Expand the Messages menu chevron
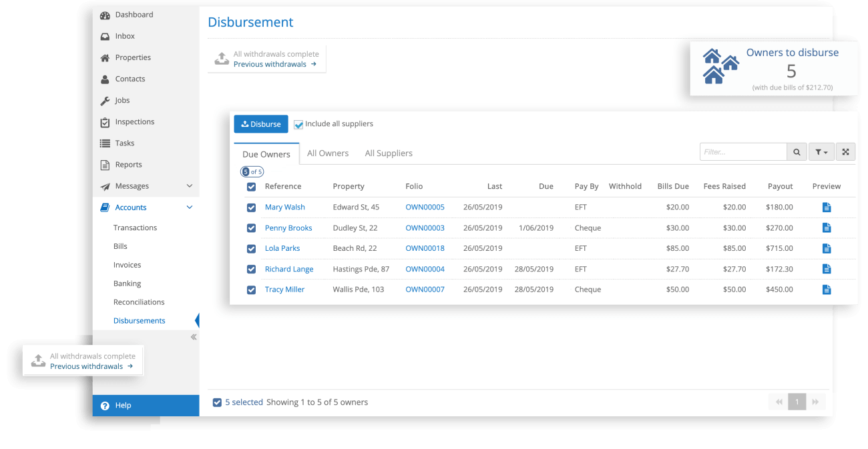The image size is (868, 449). (x=189, y=186)
